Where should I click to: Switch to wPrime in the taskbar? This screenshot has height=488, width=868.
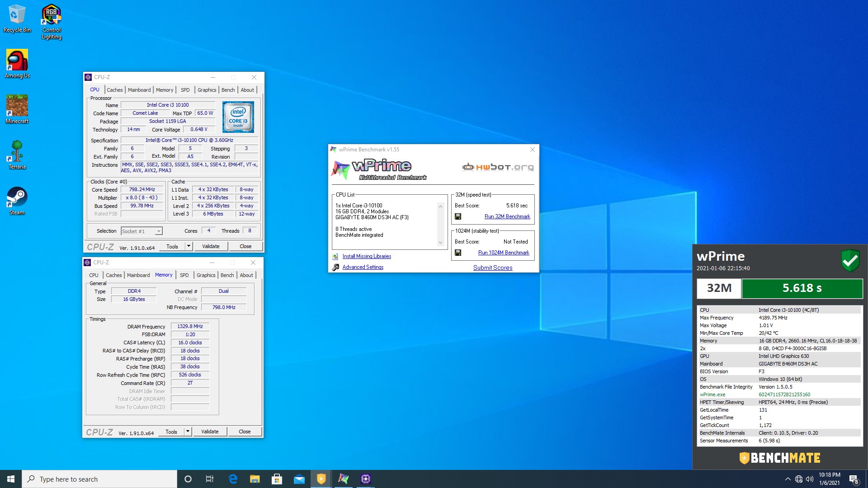pyautogui.click(x=344, y=479)
